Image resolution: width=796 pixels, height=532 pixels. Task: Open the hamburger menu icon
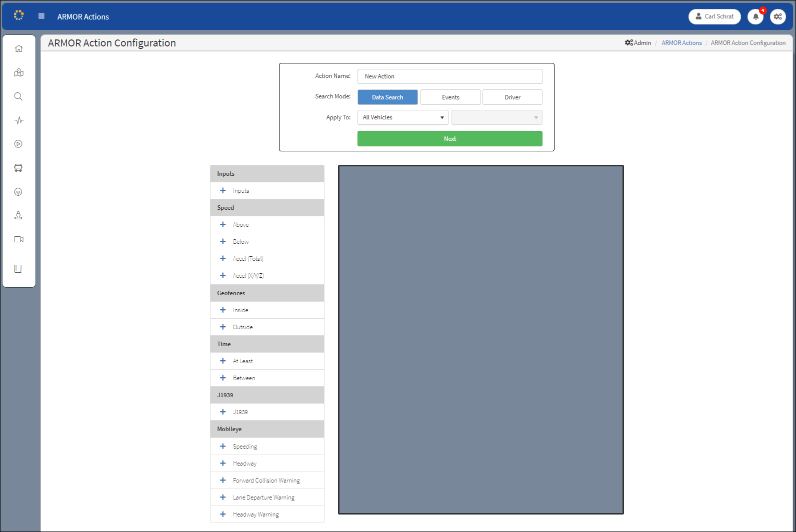41,16
